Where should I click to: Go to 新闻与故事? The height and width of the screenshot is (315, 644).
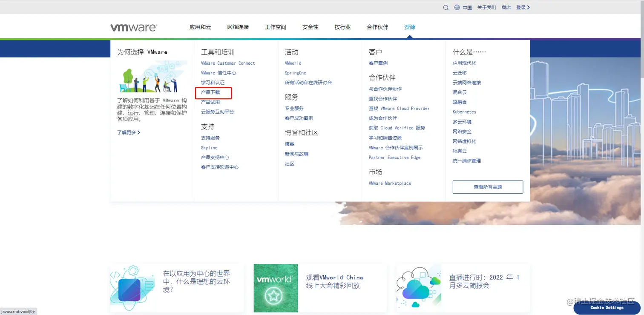(296, 154)
